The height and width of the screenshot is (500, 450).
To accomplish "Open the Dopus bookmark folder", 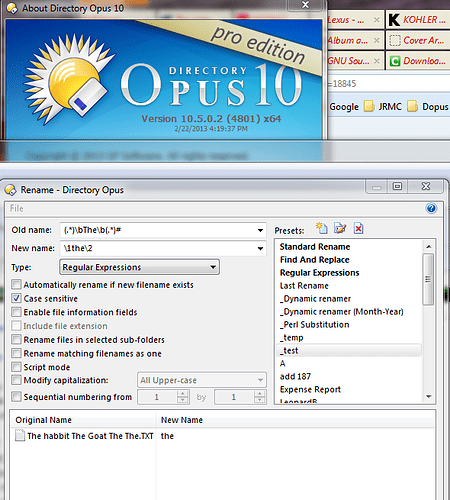I will click(x=428, y=107).
